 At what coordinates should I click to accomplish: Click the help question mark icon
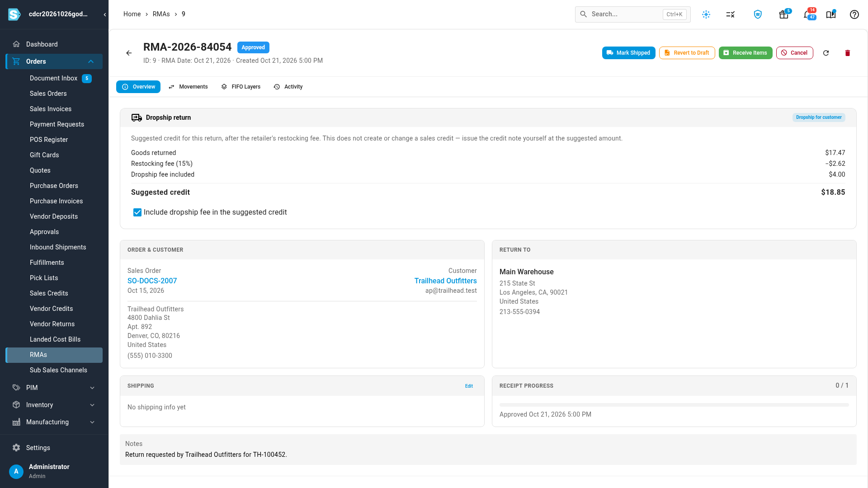pos(854,14)
